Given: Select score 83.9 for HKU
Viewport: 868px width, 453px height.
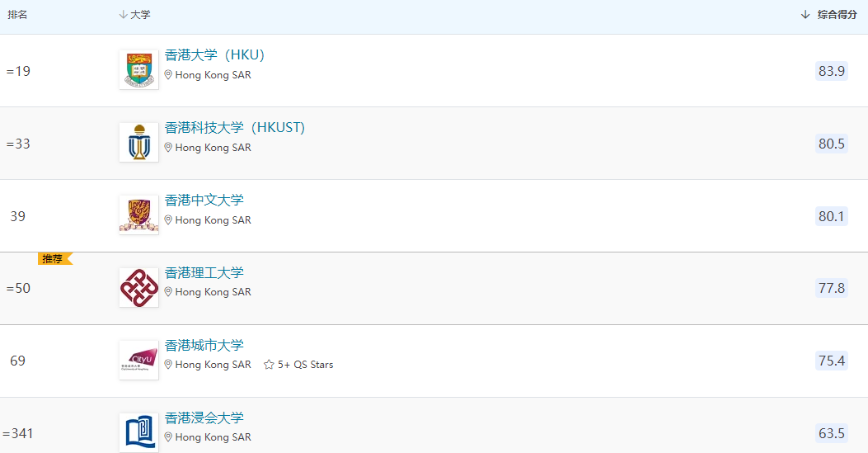Looking at the screenshot, I should pyautogui.click(x=832, y=71).
